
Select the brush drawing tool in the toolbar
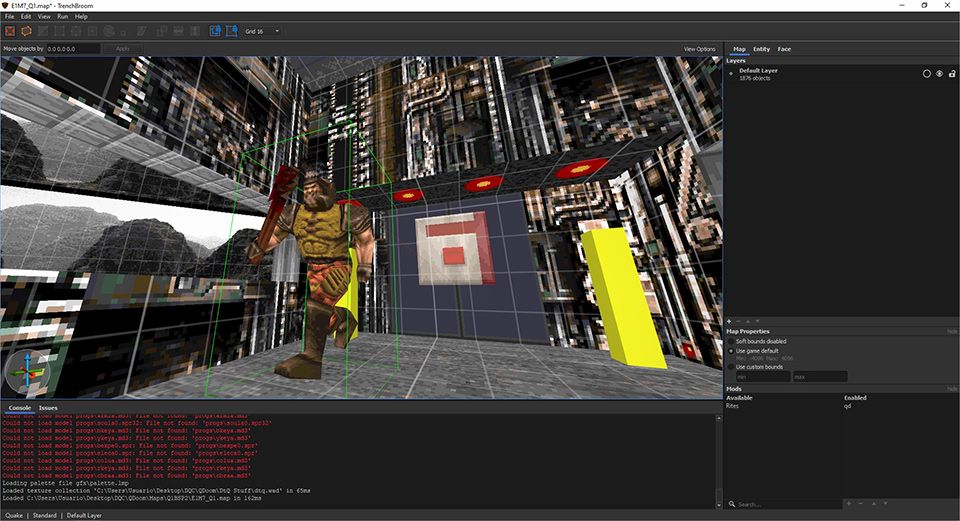(x=27, y=31)
